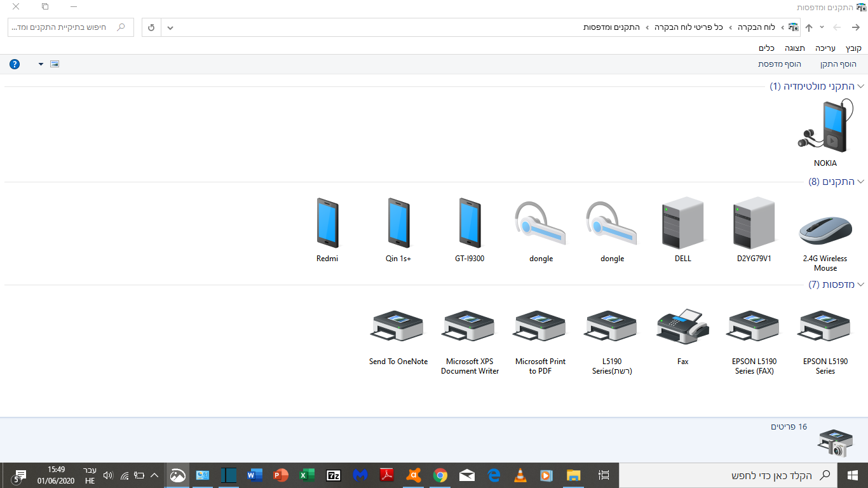Click the taskbar search box הקלד כאן כדי לחפש
868x488 pixels.
click(728, 475)
